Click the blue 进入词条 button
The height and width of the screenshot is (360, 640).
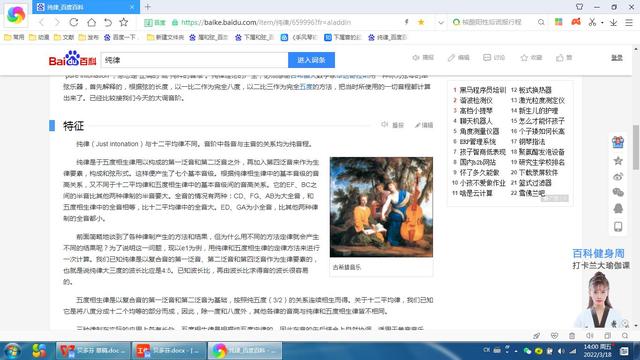pyautogui.click(x=311, y=60)
